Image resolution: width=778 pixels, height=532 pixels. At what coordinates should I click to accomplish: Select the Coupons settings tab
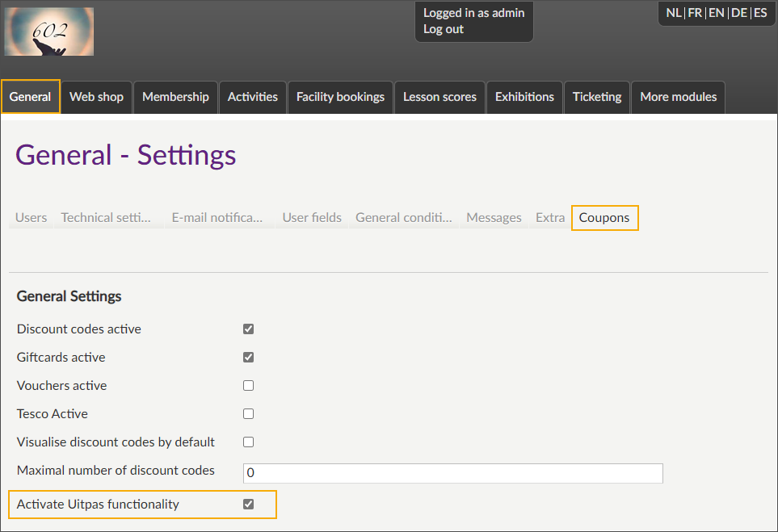click(604, 217)
